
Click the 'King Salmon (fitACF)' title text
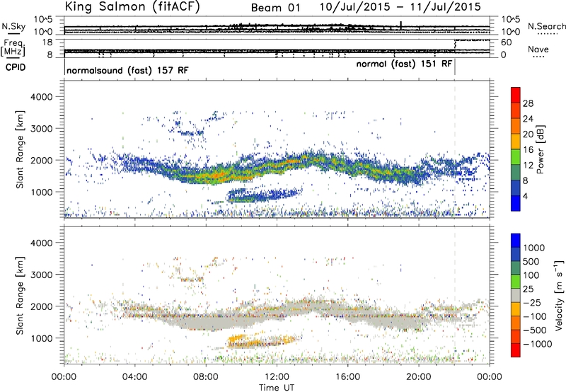click(x=132, y=6)
